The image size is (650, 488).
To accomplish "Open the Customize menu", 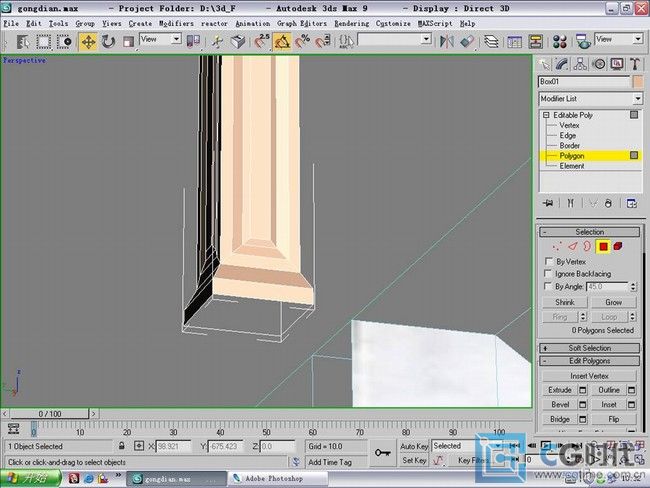I will [x=393, y=24].
